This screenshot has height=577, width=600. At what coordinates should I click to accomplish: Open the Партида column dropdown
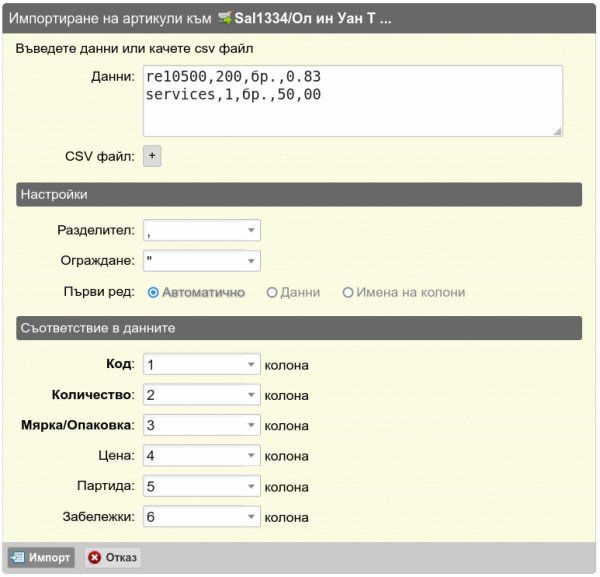point(202,486)
